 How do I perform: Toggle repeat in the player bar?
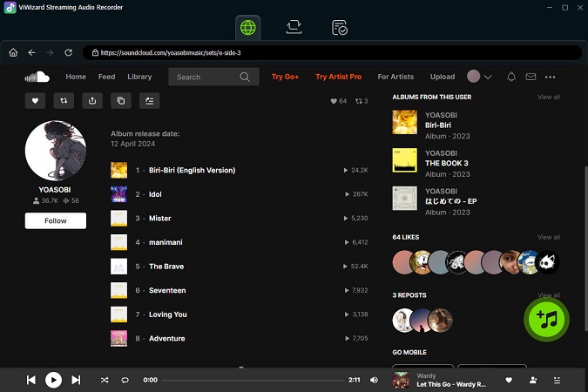tap(125, 380)
